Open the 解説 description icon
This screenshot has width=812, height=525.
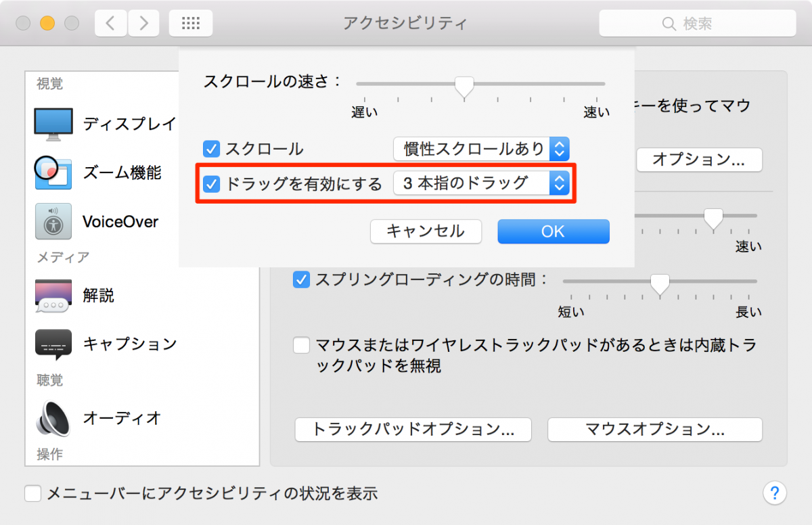point(53,296)
